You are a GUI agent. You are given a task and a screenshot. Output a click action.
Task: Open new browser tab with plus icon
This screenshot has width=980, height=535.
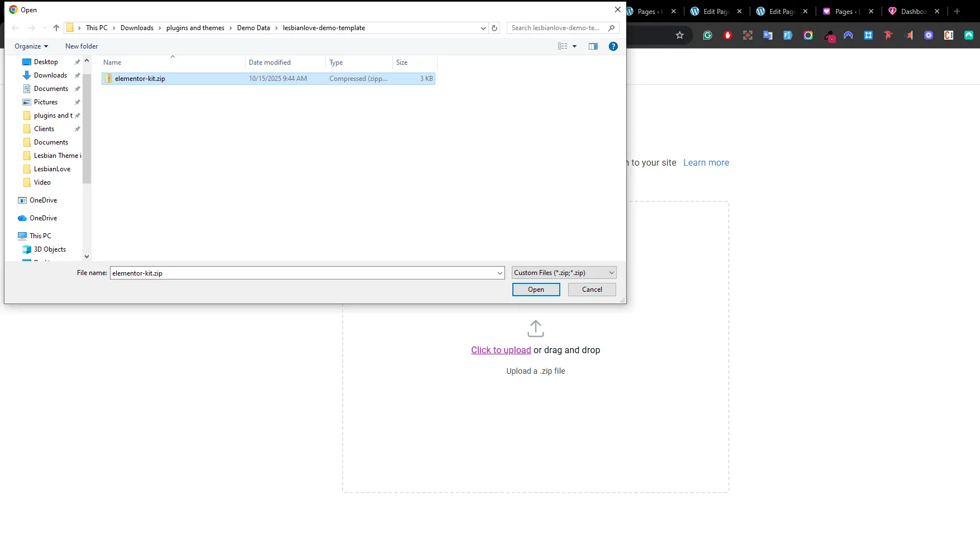957,11
